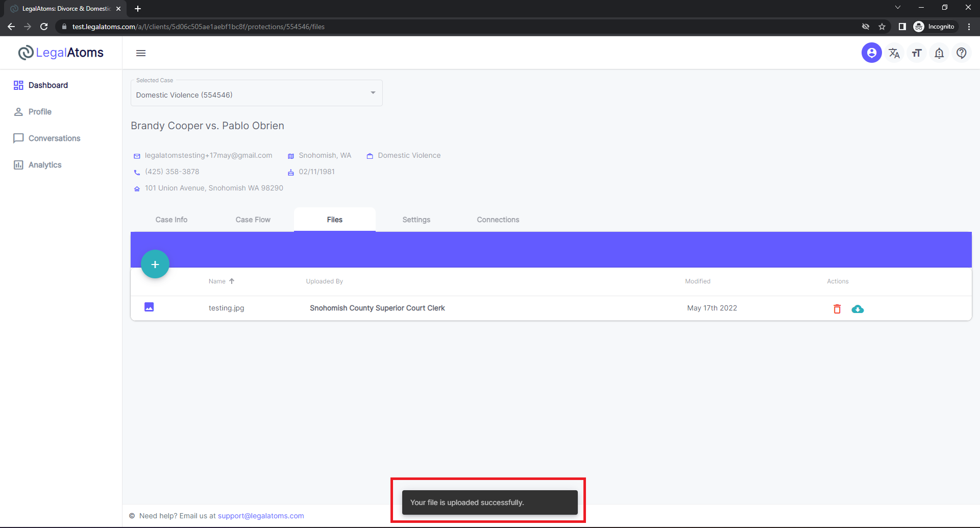This screenshot has width=980, height=528.
Task: Email support@legalatoms.com via the footer link
Action: click(x=261, y=516)
